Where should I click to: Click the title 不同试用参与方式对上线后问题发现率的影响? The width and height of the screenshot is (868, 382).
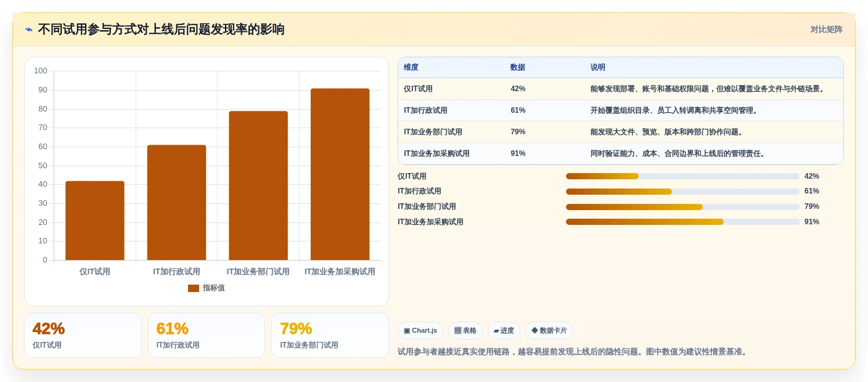162,30
